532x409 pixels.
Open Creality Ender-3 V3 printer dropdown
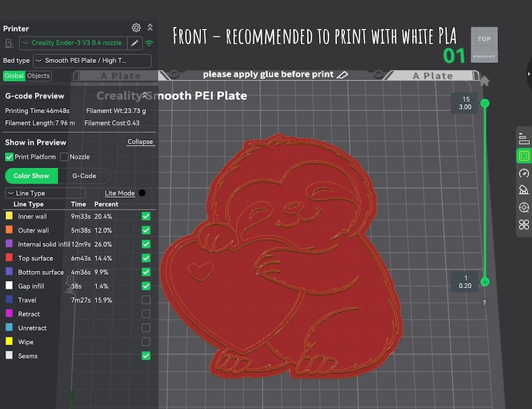coord(73,43)
